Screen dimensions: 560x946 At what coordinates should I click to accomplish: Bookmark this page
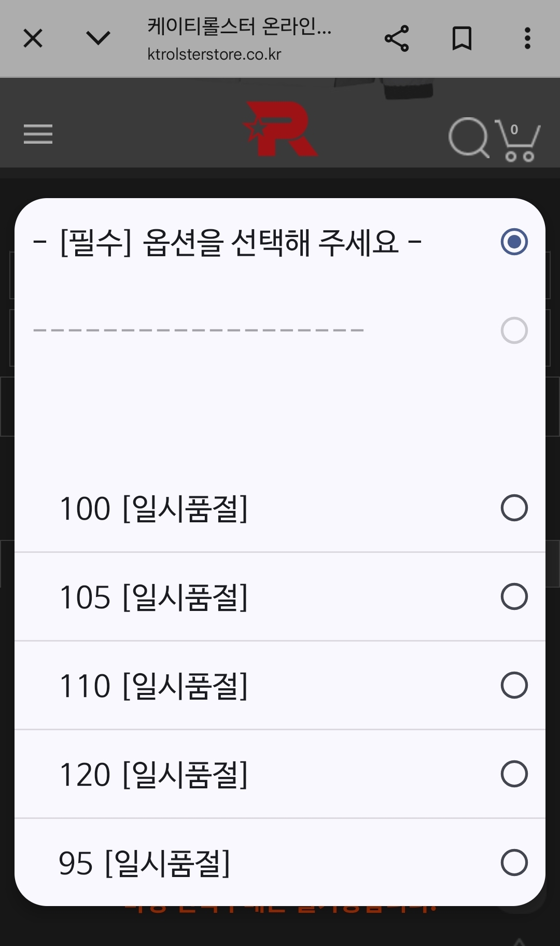[461, 38]
